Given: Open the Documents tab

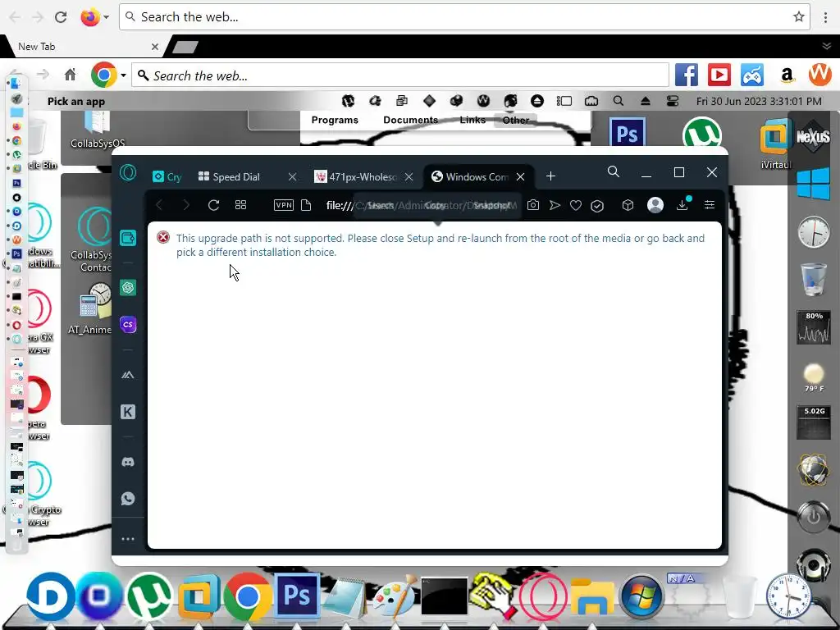Looking at the screenshot, I should pos(410,120).
